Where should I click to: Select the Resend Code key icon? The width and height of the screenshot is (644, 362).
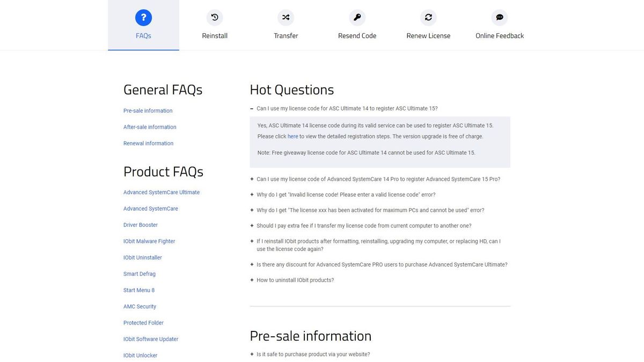357,17
